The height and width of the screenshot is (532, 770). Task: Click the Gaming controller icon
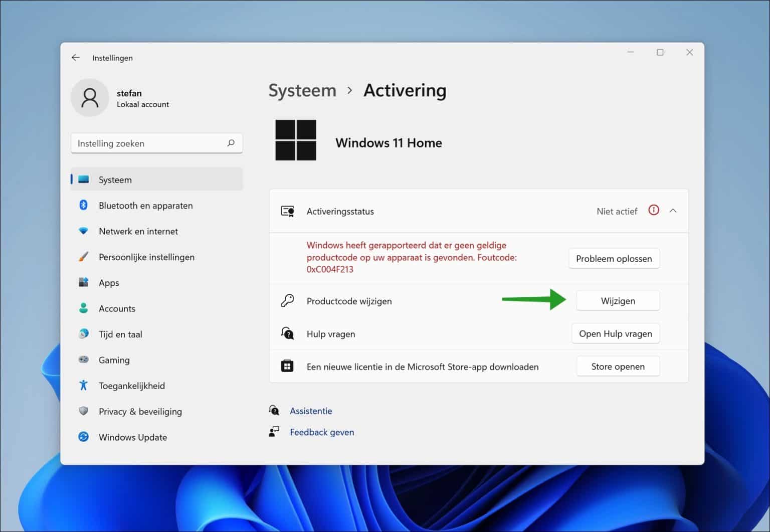tap(84, 360)
